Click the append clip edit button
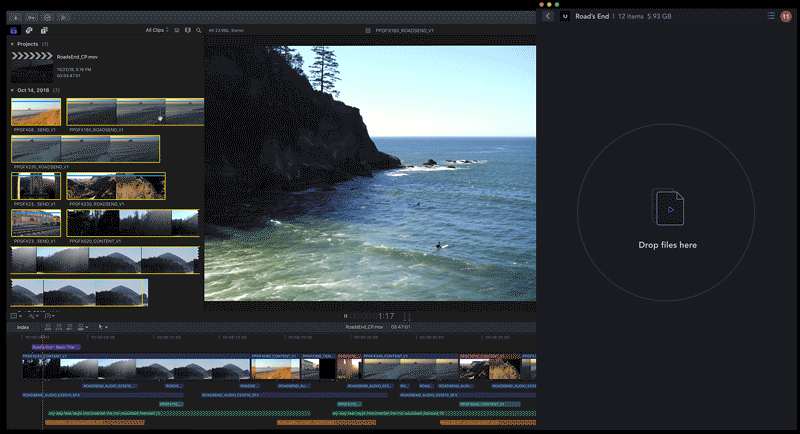Screen dimensions: 800x434 coord(69,326)
